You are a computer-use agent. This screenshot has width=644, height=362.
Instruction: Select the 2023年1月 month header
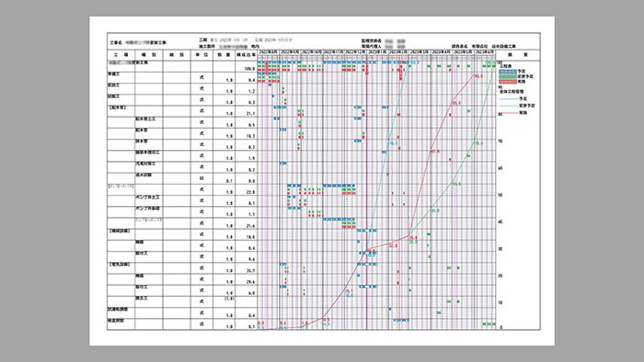point(377,52)
